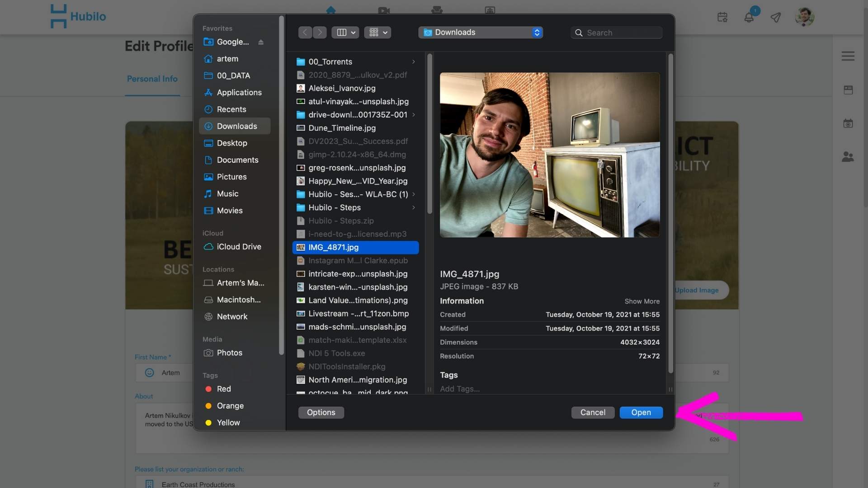
Task: Open the hamburger menu icon at right
Action: [848, 56]
